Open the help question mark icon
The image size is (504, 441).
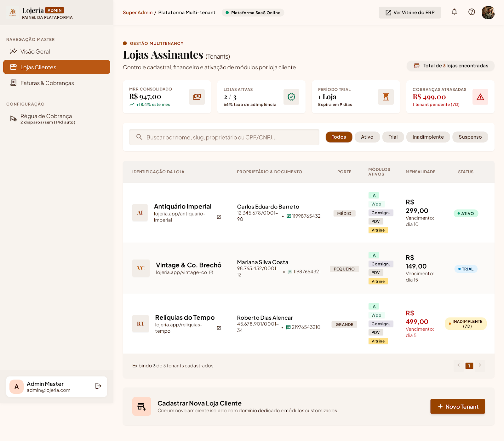[x=472, y=12]
